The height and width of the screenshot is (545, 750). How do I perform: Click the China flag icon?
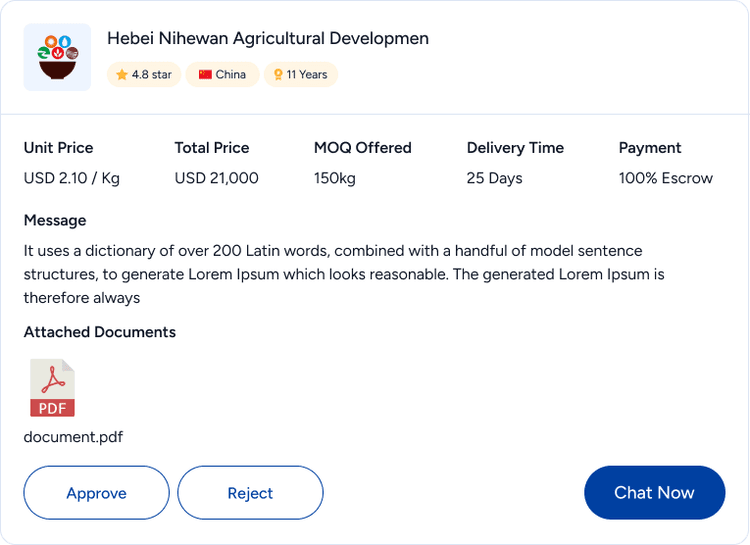coord(205,75)
